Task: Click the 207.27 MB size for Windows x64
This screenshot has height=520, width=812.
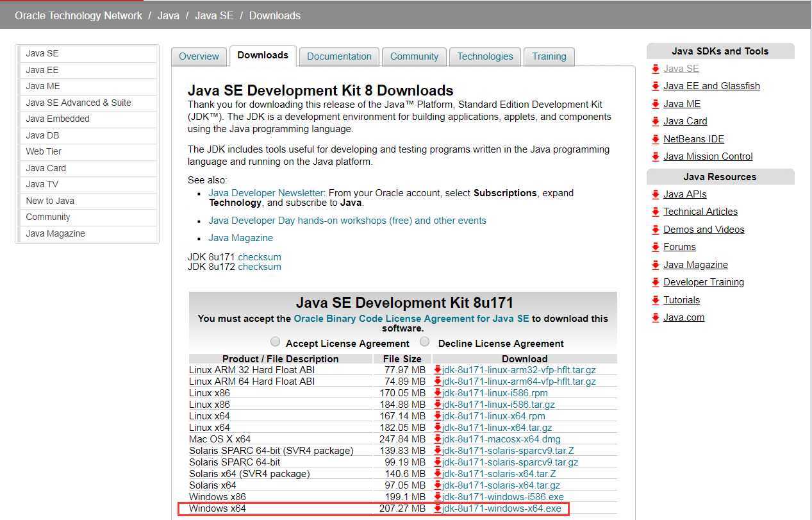Action: 402,508
